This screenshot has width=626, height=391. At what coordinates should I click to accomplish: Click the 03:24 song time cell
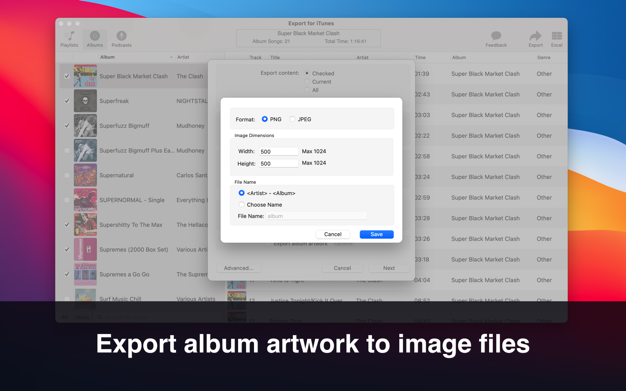tap(422, 177)
